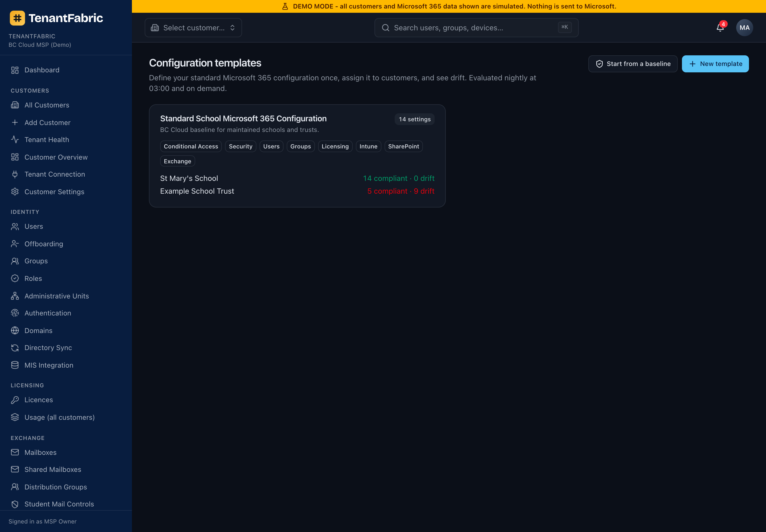Click the Conditional Access tag
766x532 pixels.
(x=191, y=146)
